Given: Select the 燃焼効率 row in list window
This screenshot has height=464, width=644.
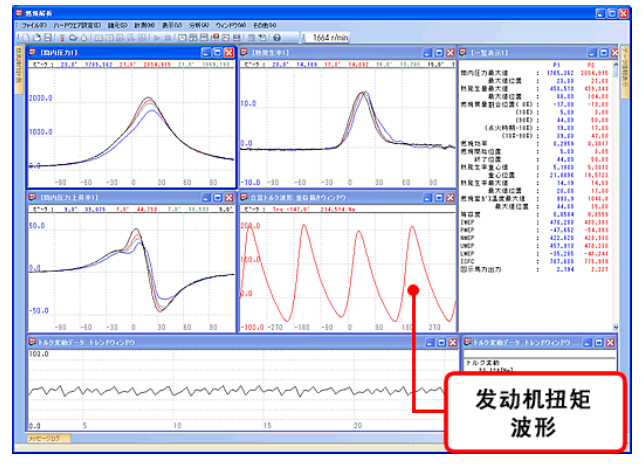Looking at the screenshot, I should pos(534,144).
